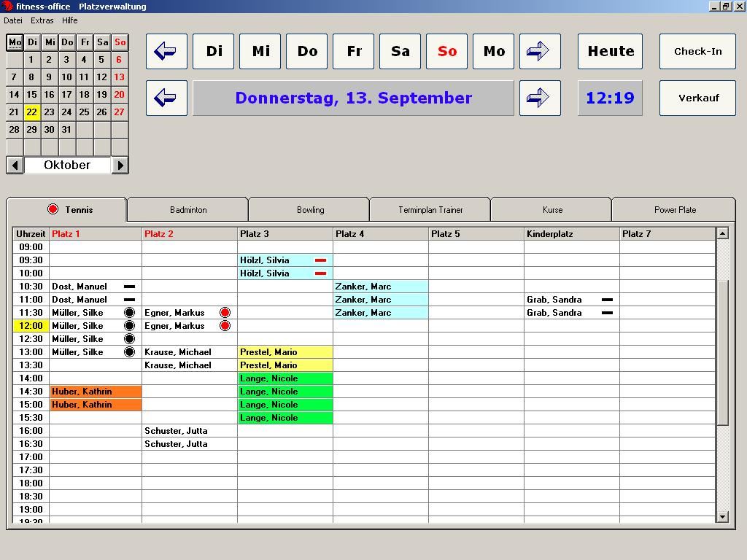Click black dash for Dost, Manuel at 10:30
The width and height of the screenshot is (747, 560).
[130, 287]
